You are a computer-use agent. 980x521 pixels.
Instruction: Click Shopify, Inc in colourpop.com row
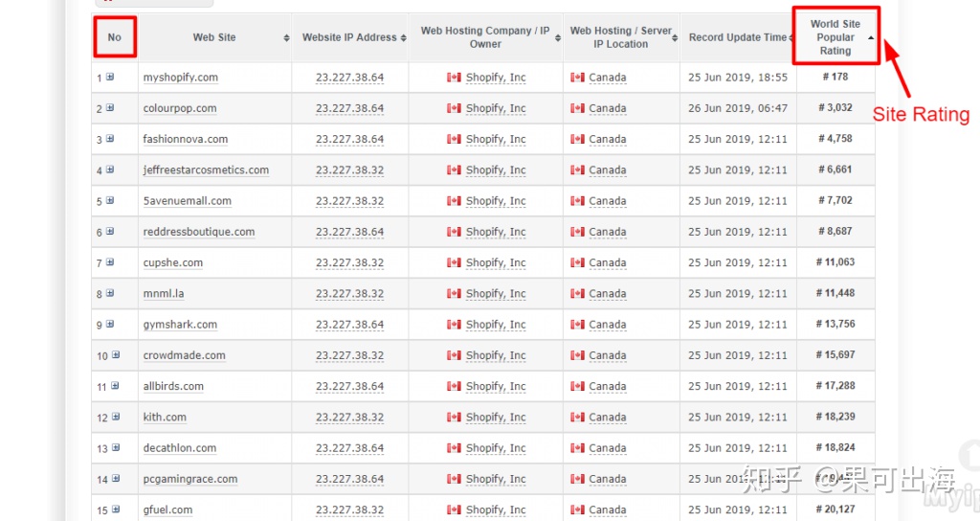click(496, 108)
